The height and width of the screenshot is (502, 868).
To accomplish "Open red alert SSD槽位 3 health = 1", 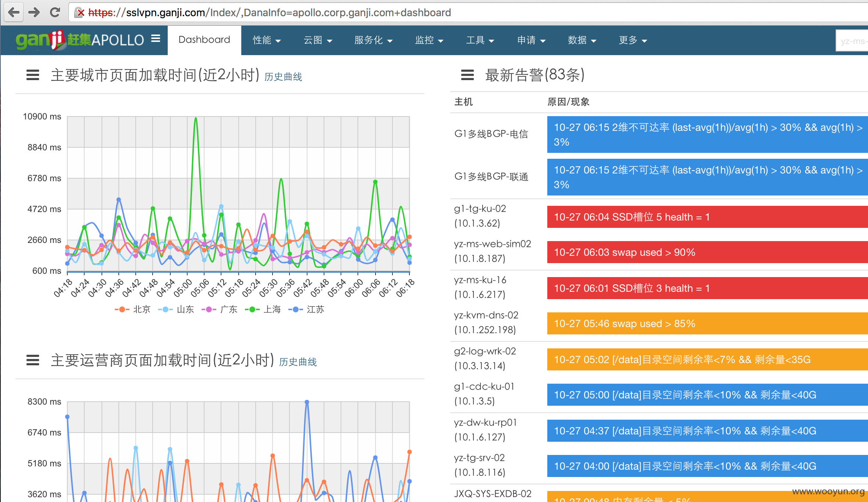I will [708, 288].
